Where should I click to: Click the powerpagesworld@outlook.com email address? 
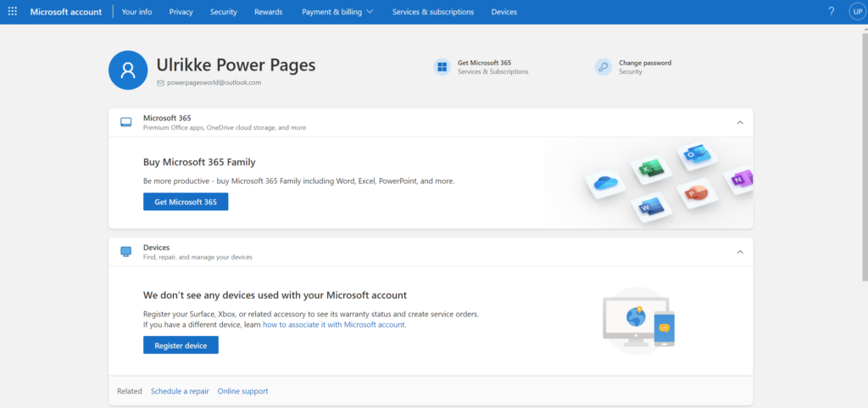coord(214,82)
